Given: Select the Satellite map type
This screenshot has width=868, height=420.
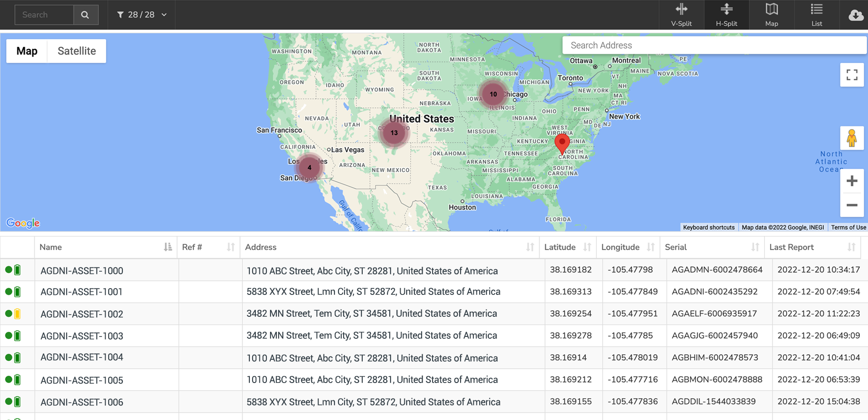Looking at the screenshot, I should click(x=77, y=51).
